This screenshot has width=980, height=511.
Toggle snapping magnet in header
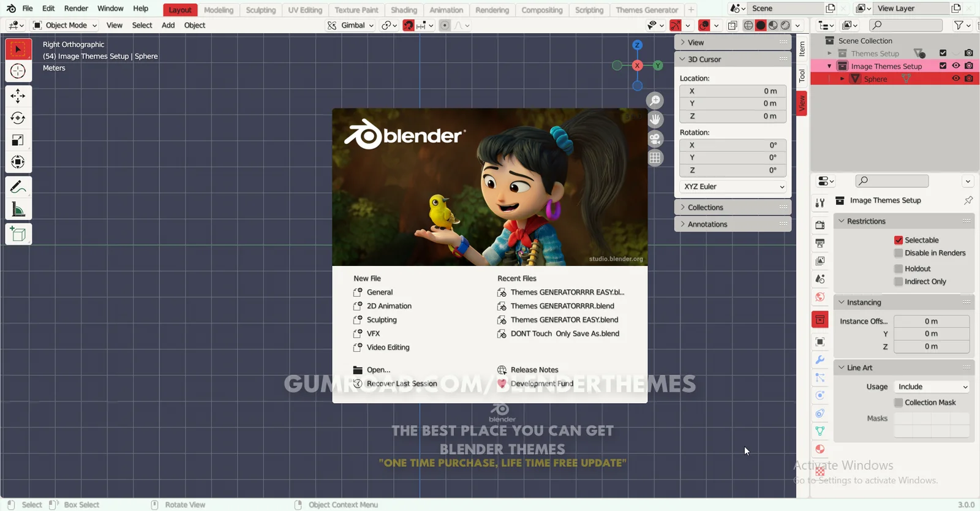(x=409, y=25)
